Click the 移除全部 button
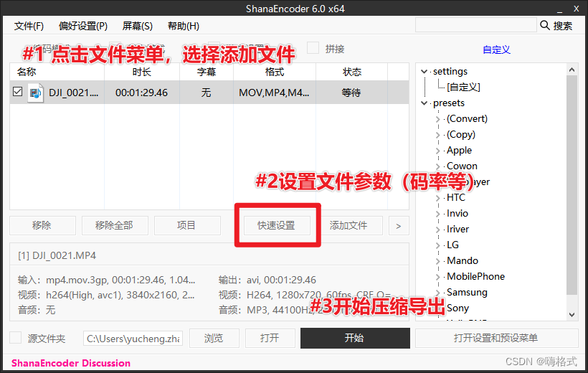588x373 pixels. coord(115,225)
